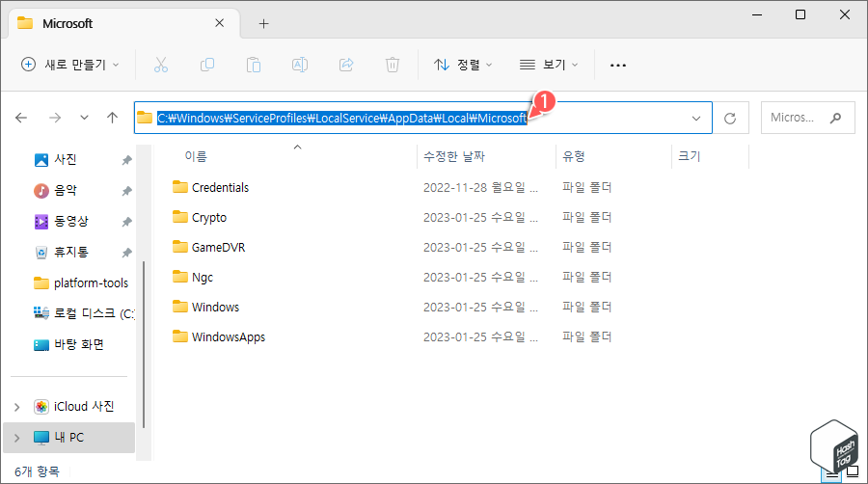The height and width of the screenshot is (484, 868).
Task: Click the search magnifier icon
Action: 836,118
